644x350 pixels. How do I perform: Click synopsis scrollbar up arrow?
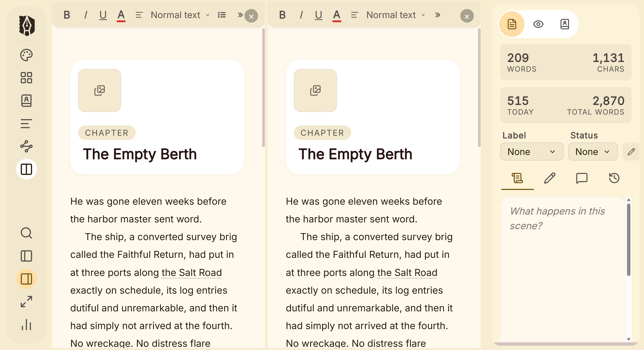click(x=629, y=200)
